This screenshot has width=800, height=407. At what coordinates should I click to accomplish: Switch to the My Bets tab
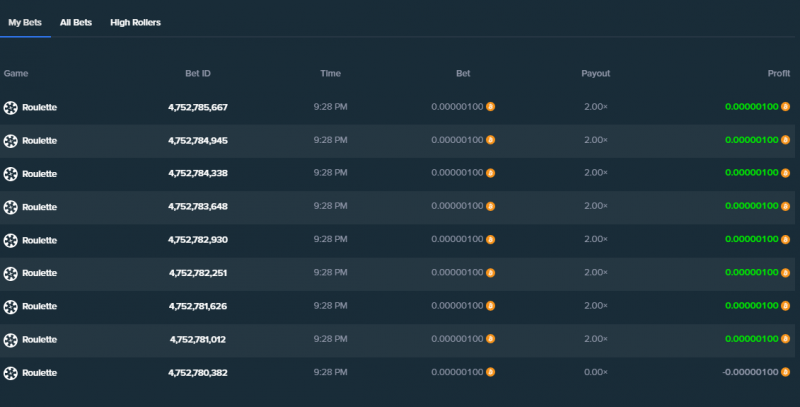click(x=25, y=22)
